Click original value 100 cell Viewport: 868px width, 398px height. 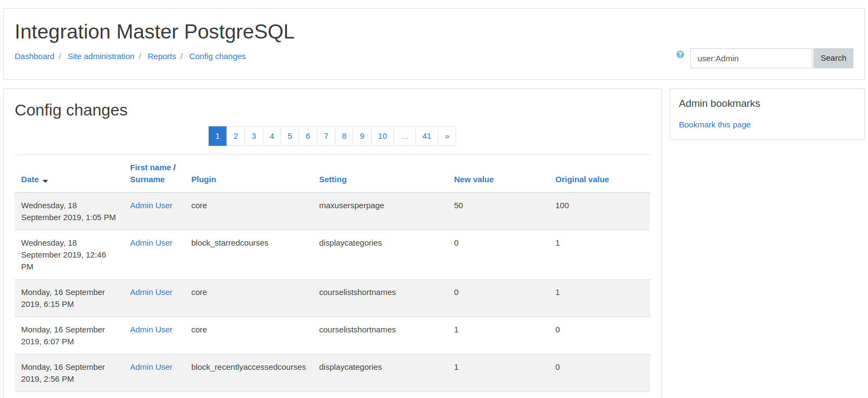tap(562, 206)
